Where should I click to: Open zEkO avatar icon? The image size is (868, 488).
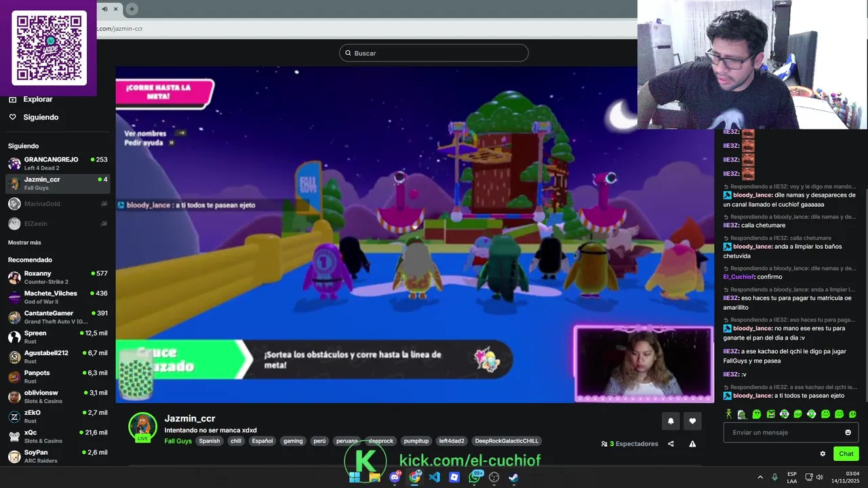[14, 416]
